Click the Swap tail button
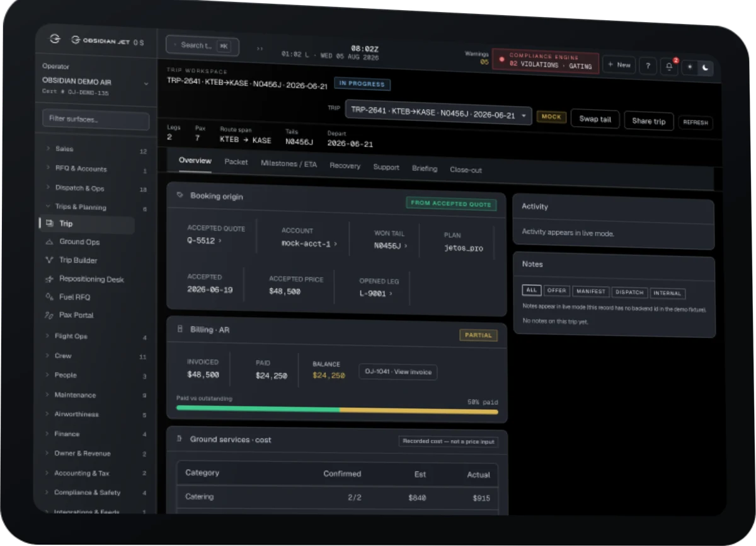Viewport: 756px width, 546px height. click(595, 119)
